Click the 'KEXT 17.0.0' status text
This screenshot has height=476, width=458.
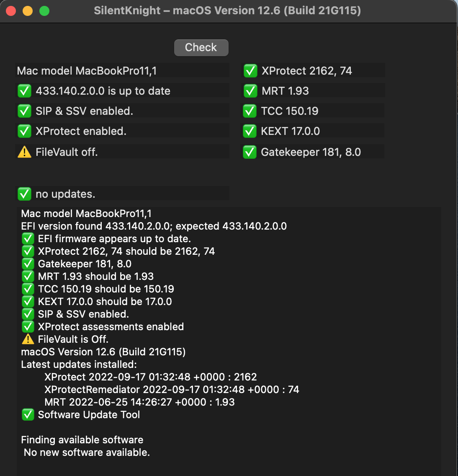pos(290,131)
